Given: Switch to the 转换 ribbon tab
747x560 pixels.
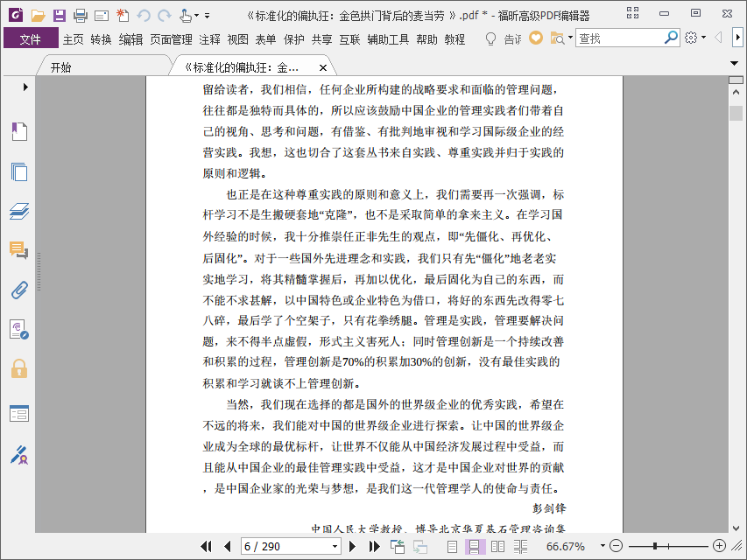Looking at the screenshot, I should pos(101,39).
